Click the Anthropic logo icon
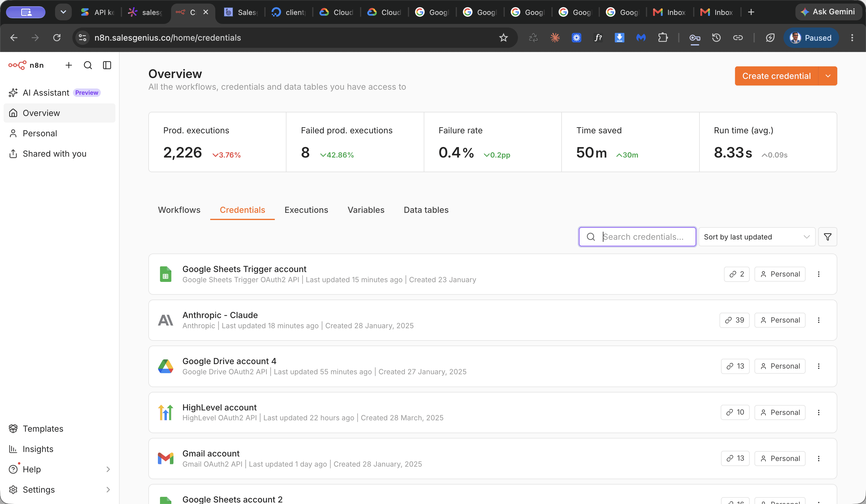The height and width of the screenshot is (504, 866). tap(166, 320)
